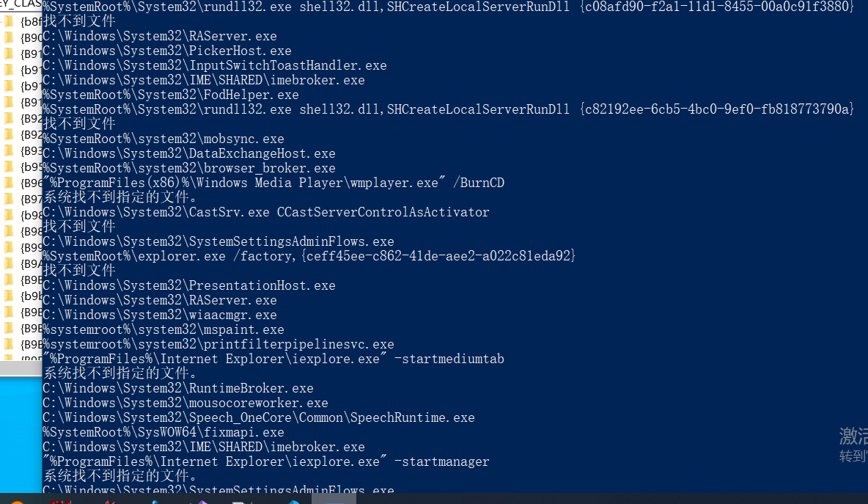Click the mobsync.exe output line

(163, 139)
